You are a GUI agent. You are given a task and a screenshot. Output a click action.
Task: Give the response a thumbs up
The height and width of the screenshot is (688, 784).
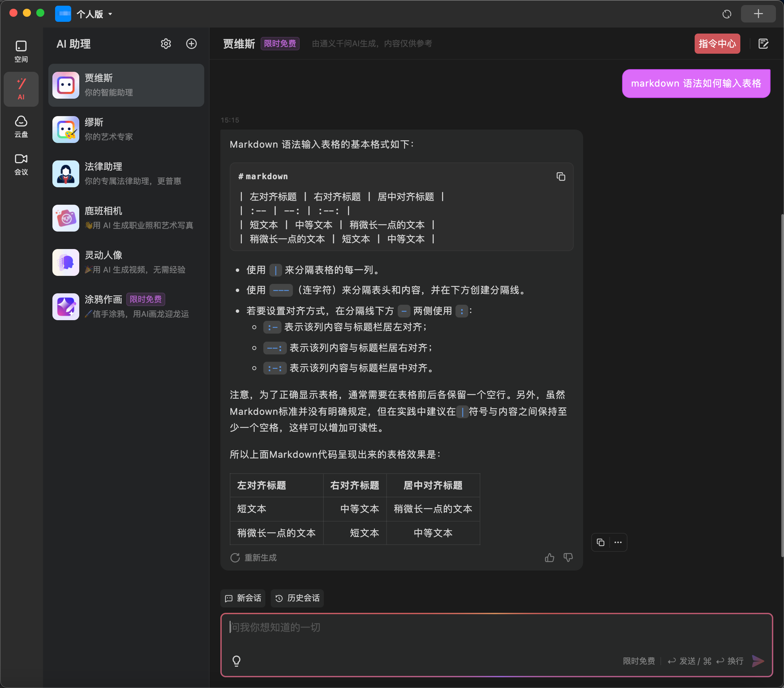tap(550, 558)
